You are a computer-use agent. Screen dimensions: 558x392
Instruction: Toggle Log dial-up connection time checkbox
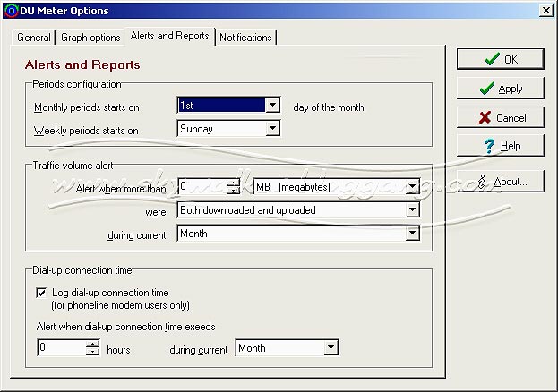click(41, 293)
